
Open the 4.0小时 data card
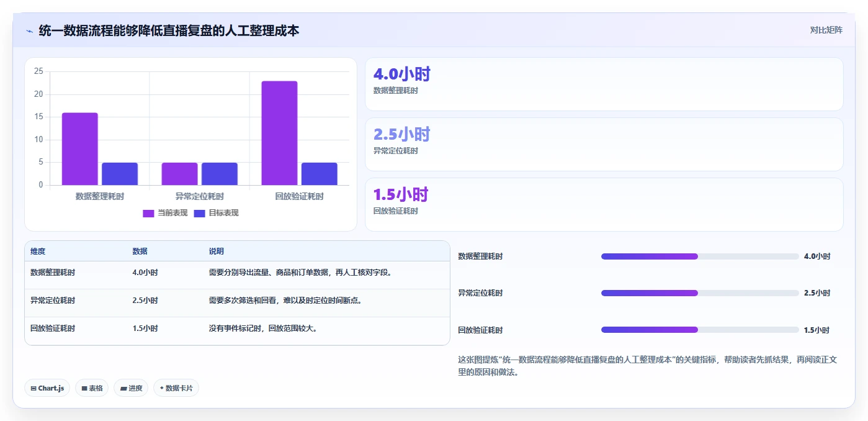click(x=604, y=84)
